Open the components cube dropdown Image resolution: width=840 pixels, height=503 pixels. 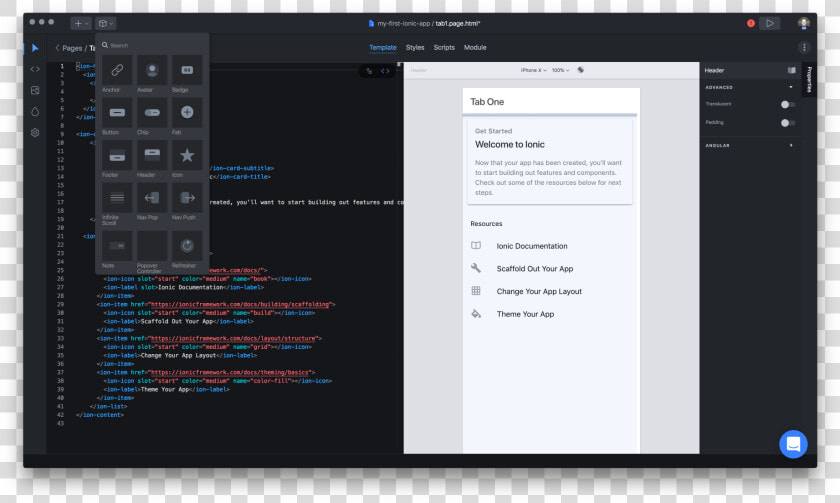(105, 24)
